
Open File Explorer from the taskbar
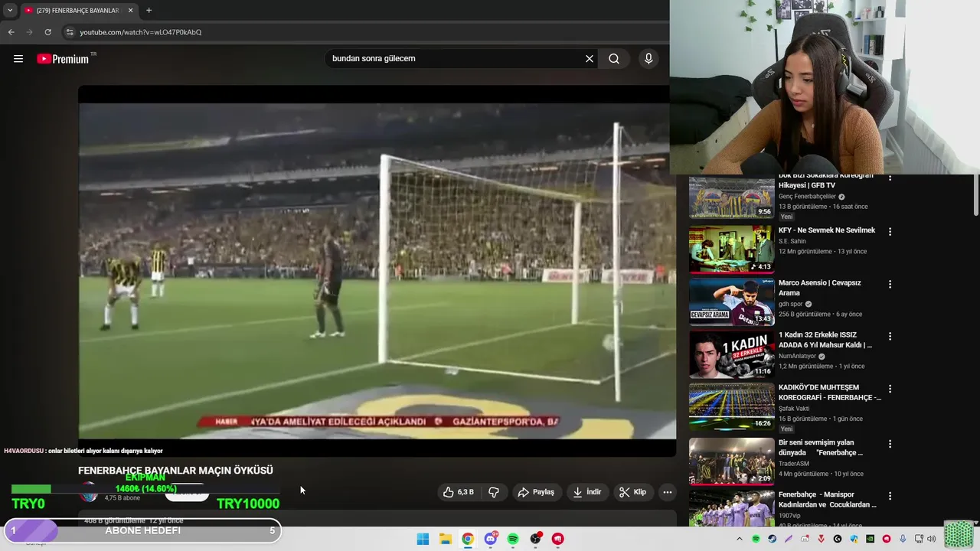tap(445, 539)
